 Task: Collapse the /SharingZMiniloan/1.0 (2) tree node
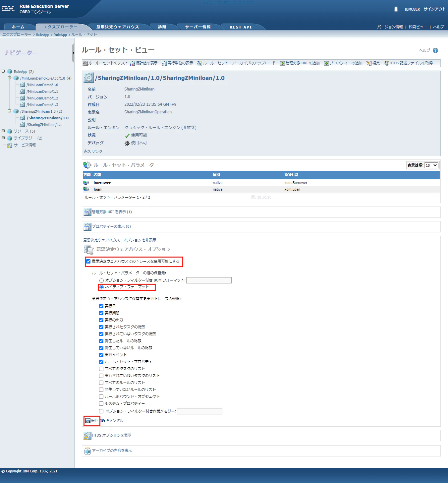(10, 111)
